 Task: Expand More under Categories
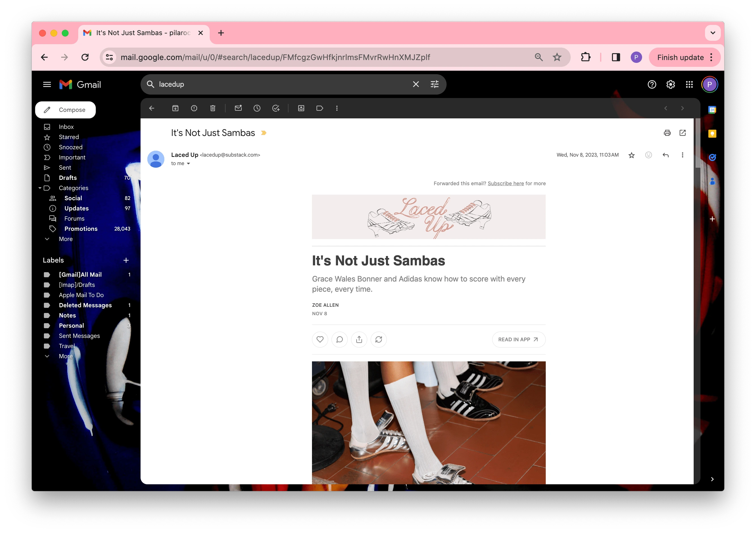pos(65,239)
